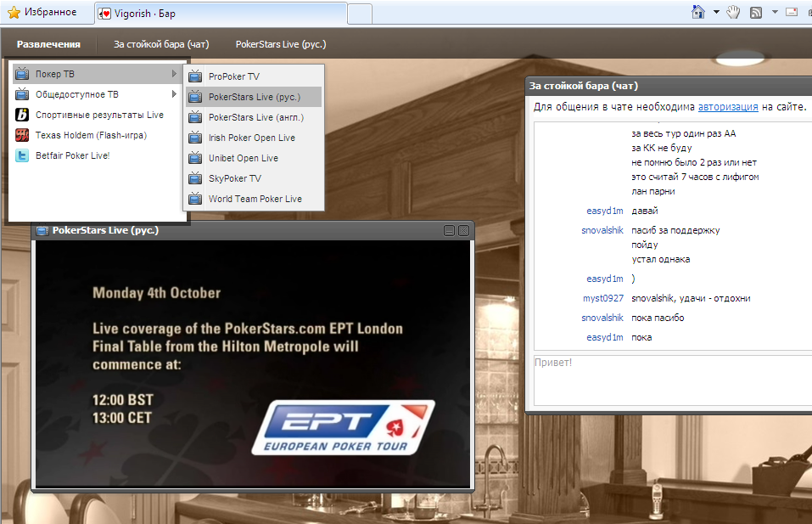Open the RSS feeds icon

(755, 12)
